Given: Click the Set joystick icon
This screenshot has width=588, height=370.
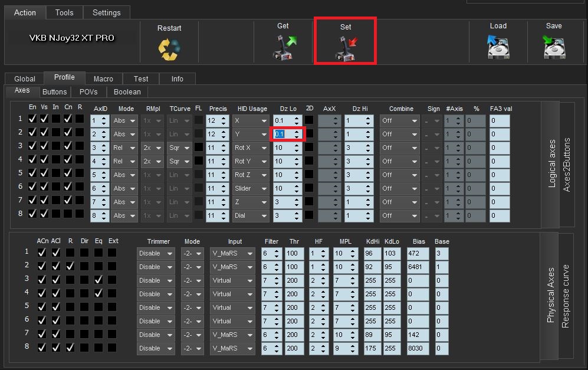Looking at the screenshot, I should [346, 48].
